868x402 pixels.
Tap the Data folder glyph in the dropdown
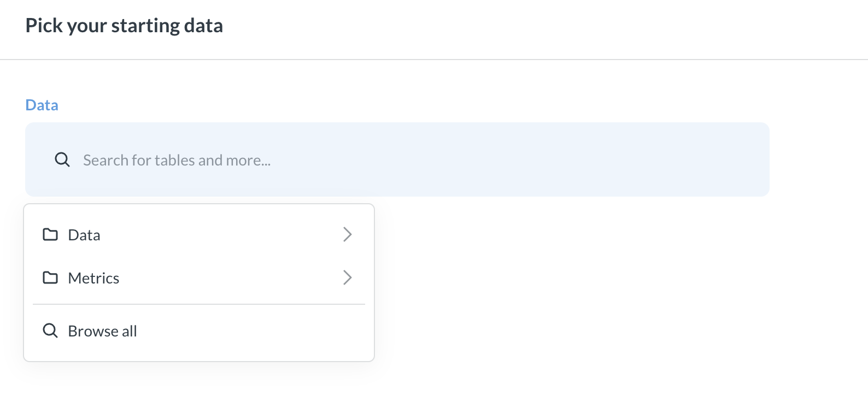(51, 234)
